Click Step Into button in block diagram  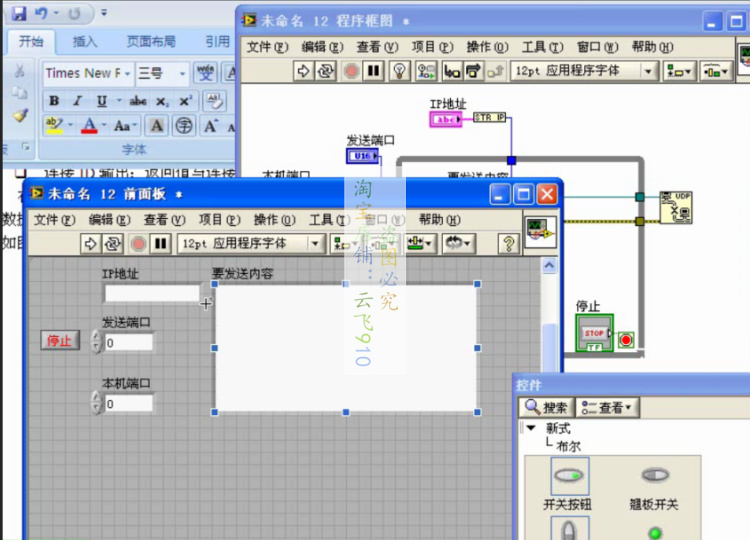click(452, 71)
